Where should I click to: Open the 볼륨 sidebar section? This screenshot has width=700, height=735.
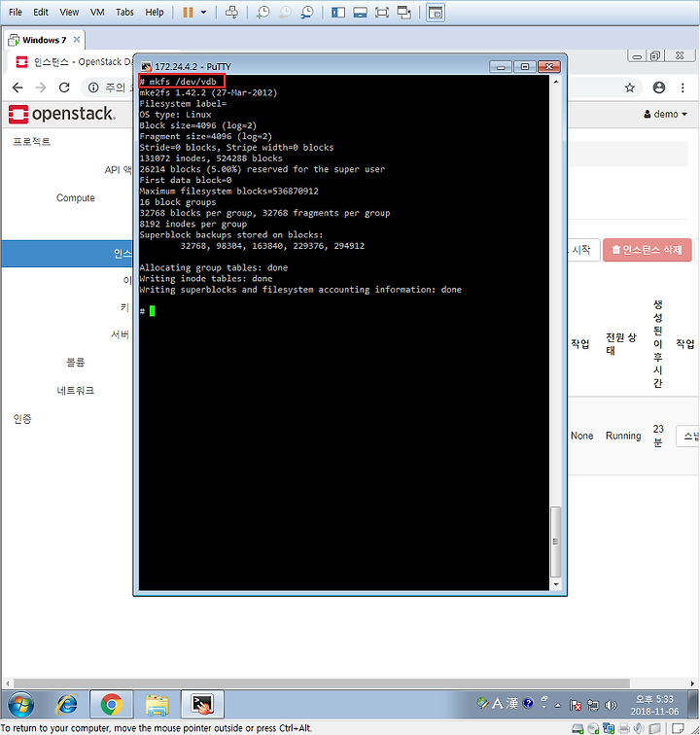pos(76,362)
